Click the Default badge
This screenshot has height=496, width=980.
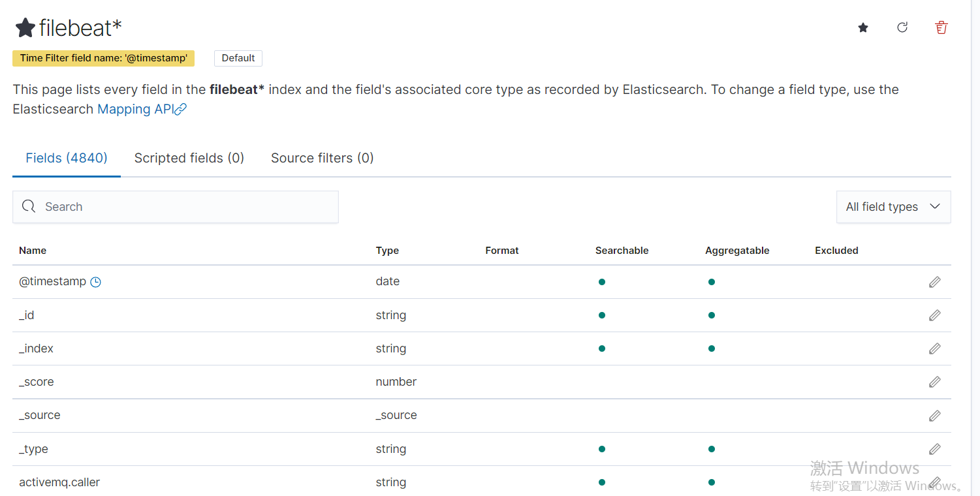pos(238,58)
